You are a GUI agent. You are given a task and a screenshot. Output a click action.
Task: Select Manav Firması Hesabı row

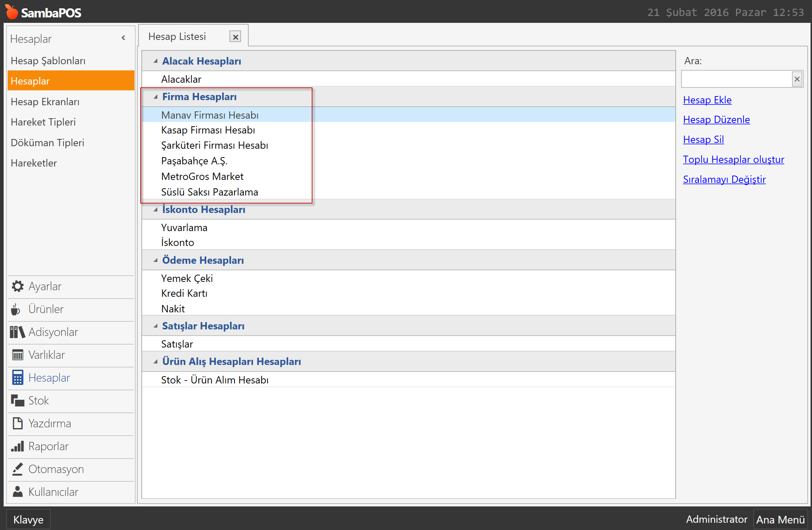coord(409,115)
